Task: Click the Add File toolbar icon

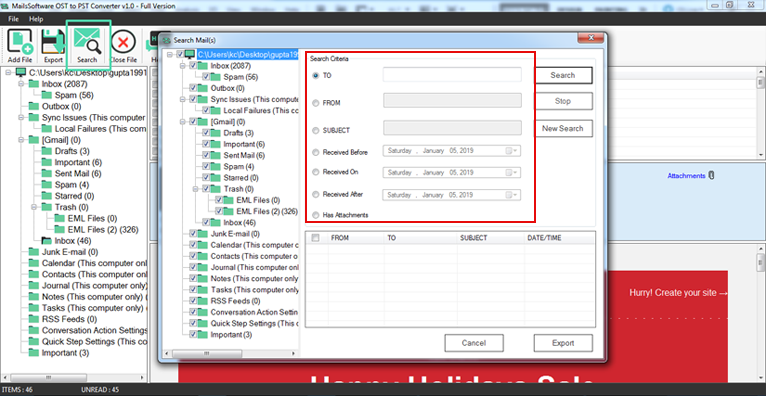Action: pos(21,46)
